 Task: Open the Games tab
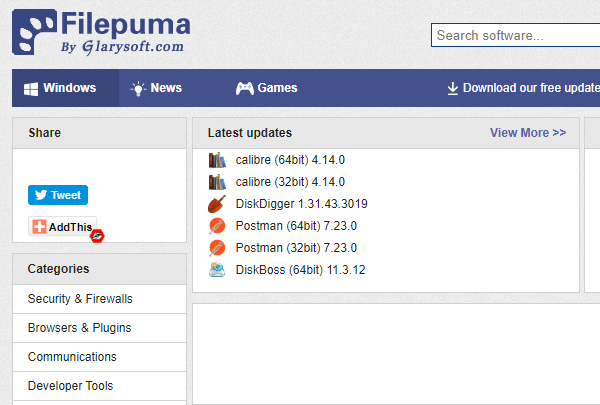266,88
